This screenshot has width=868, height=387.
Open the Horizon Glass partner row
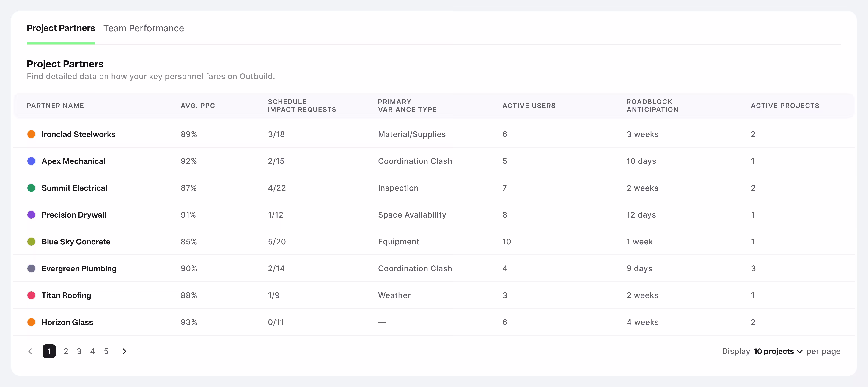pos(67,322)
